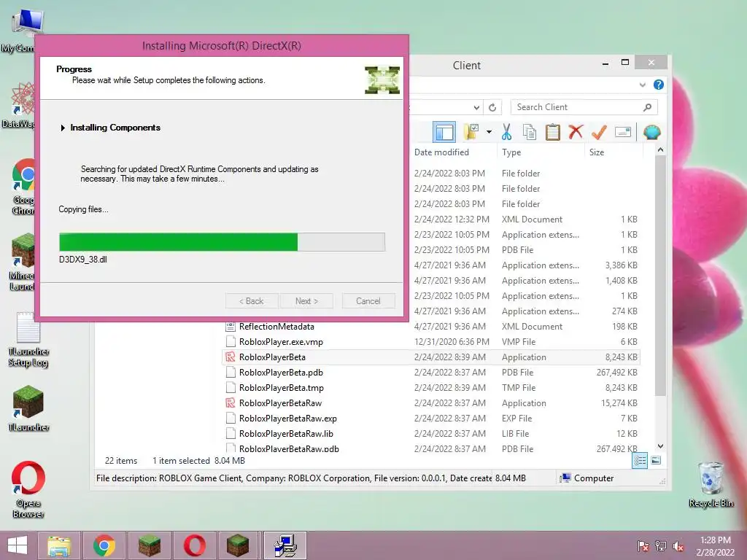Image resolution: width=747 pixels, height=560 pixels.
Task: Click the vertical scrollbar thumb of file list
Action: [x=660, y=275]
